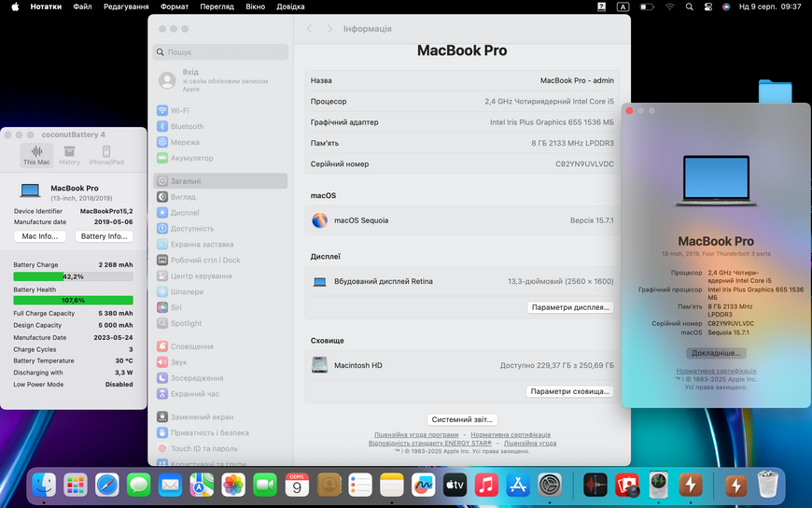Open the blue folder on desktop
This screenshot has height=508, width=812.
tap(775, 92)
